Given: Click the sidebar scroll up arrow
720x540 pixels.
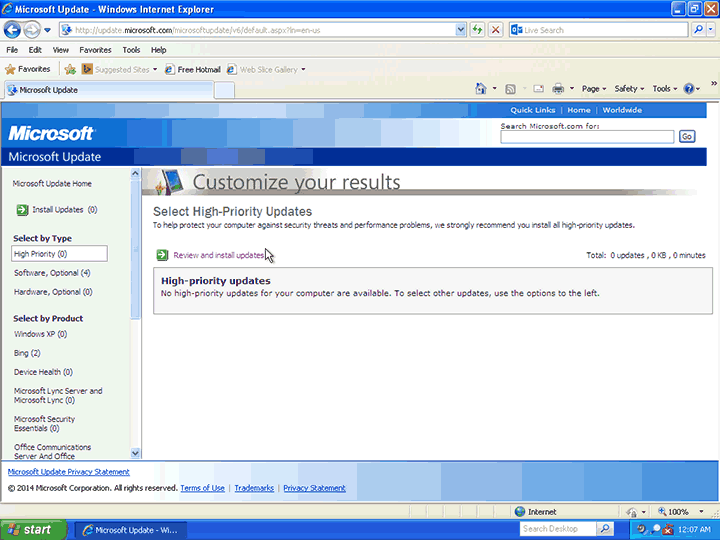Looking at the screenshot, I should tap(135, 173).
